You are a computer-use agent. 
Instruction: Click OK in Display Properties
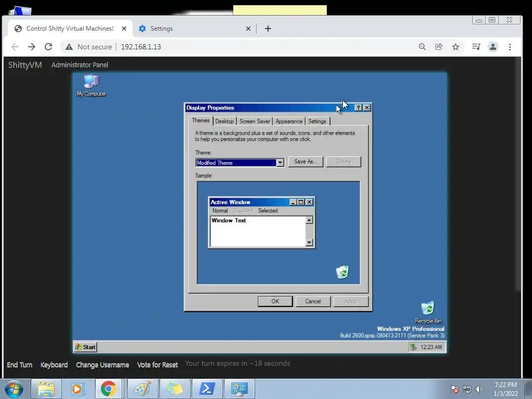point(275,301)
